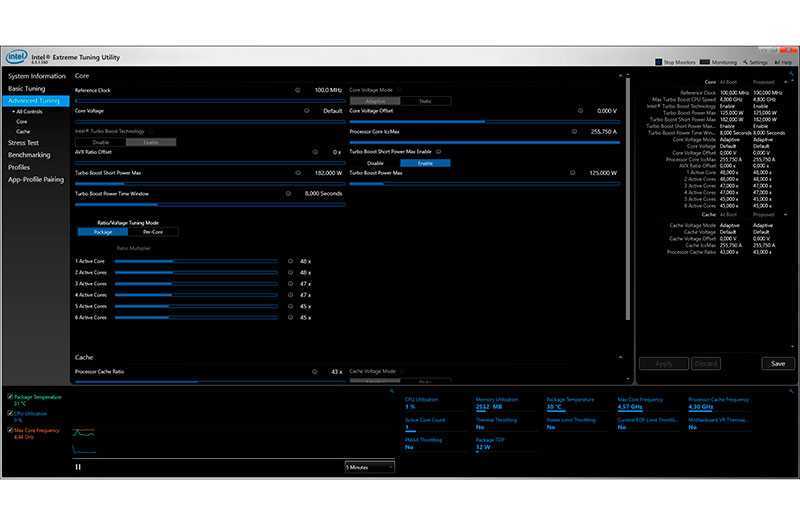Click the Intel logo in the title bar

pos(16,56)
